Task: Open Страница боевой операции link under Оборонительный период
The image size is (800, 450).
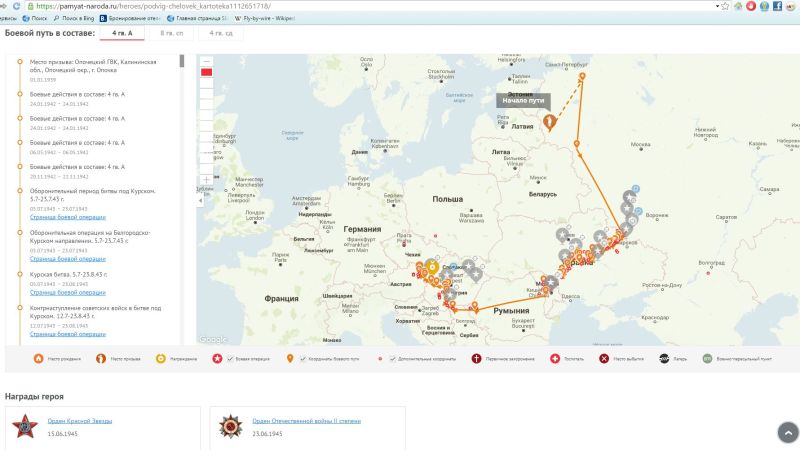Action: [67, 217]
